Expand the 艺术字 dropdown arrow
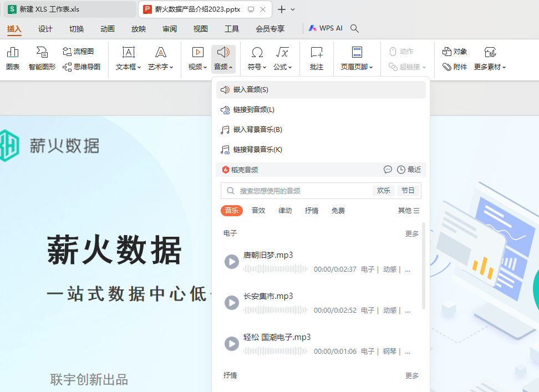 (x=171, y=67)
